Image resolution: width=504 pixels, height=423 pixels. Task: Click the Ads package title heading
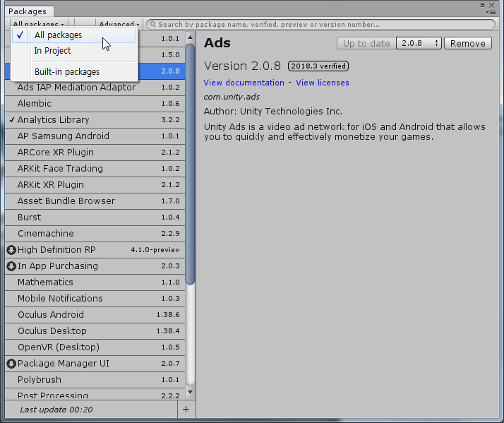coord(217,43)
